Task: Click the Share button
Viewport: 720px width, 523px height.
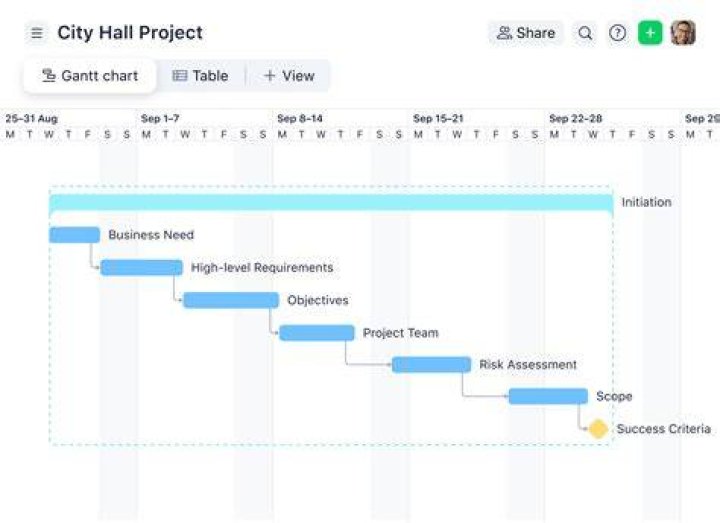Action: coord(526,33)
